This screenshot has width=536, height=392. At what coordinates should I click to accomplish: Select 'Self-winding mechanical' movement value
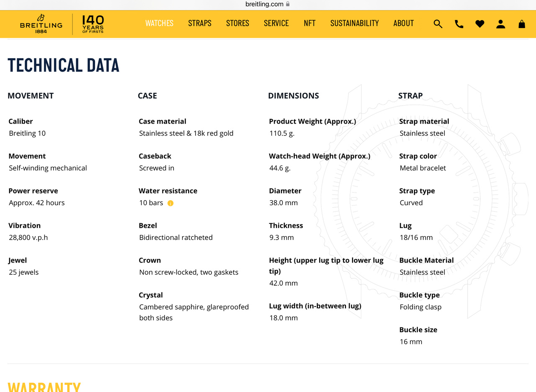pyautogui.click(x=48, y=168)
